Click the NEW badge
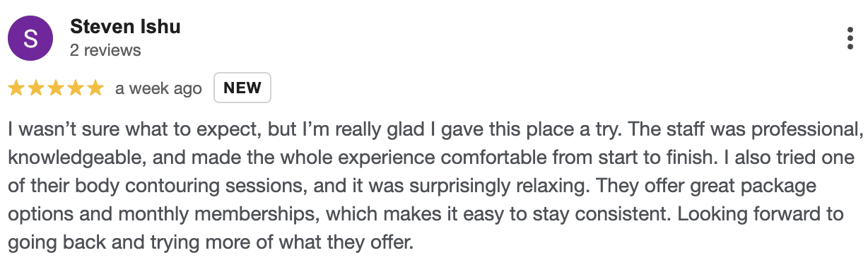The image size is (868, 260). tap(242, 88)
